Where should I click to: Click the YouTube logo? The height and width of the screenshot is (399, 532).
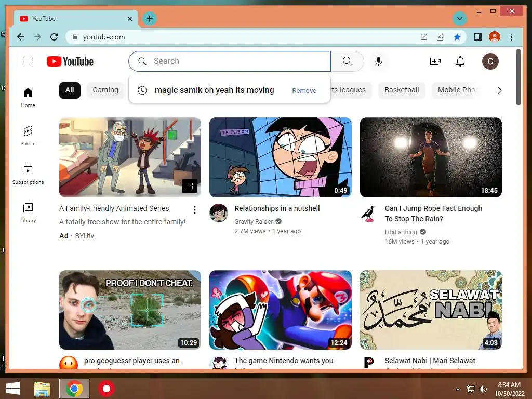tap(70, 61)
